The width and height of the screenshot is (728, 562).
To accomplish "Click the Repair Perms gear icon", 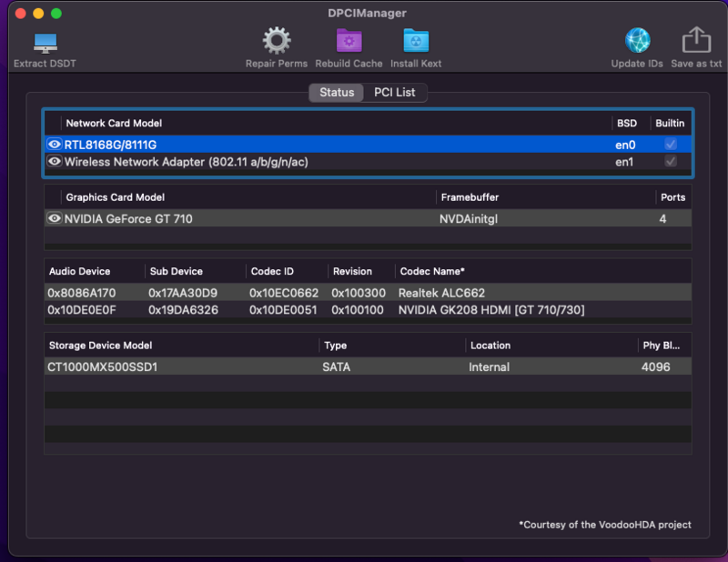I will click(x=277, y=42).
